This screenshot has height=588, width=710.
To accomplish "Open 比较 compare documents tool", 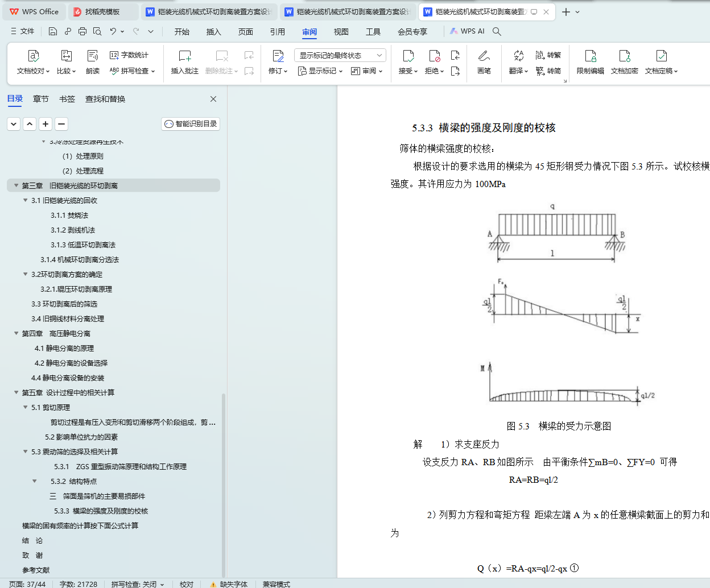I will coord(66,63).
